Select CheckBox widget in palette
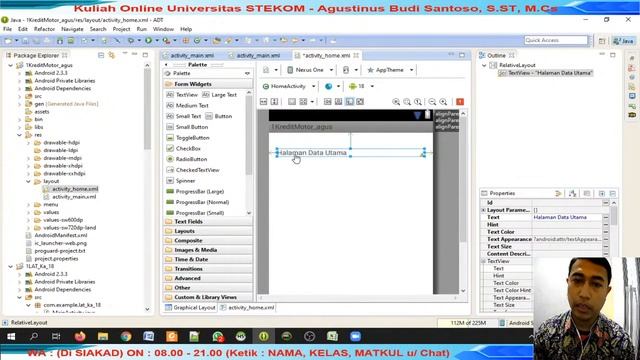The image size is (640, 360). click(x=184, y=149)
